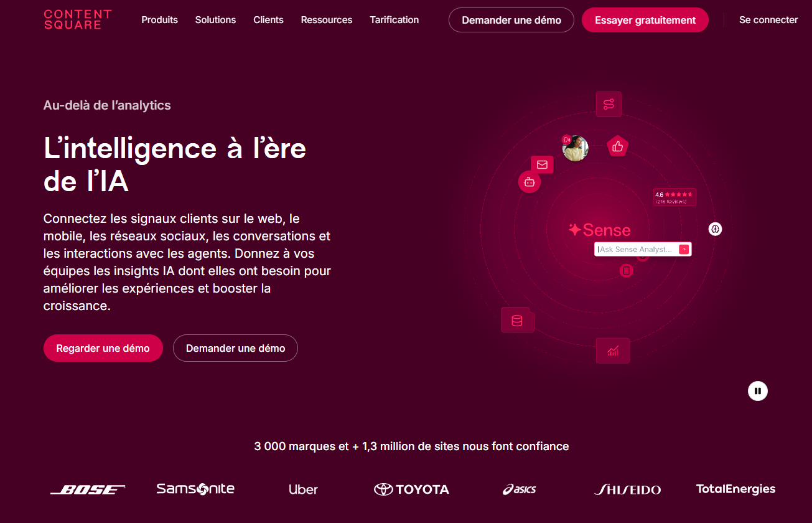Click the heading L'intelligence à l'ère de l'IA
The image size is (812, 523).
coord(175,165)
